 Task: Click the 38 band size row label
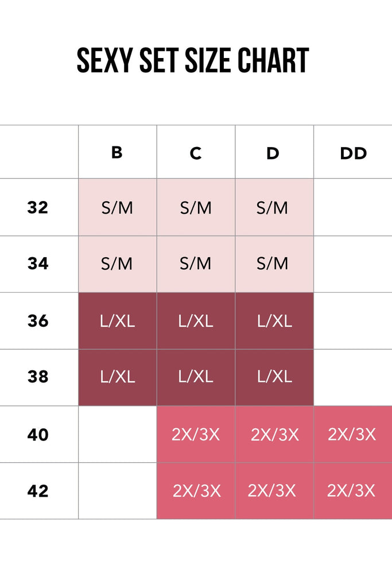pos(38,377)
